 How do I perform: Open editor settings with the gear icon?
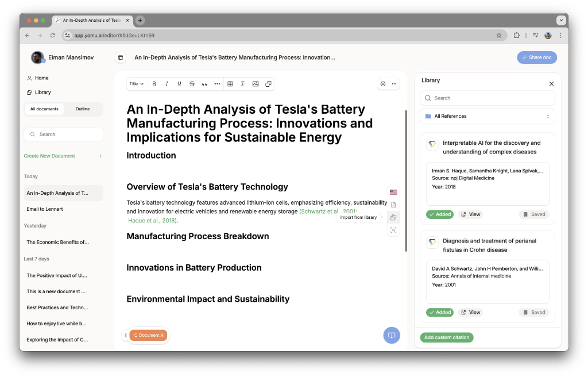click(x=383, y=84)
